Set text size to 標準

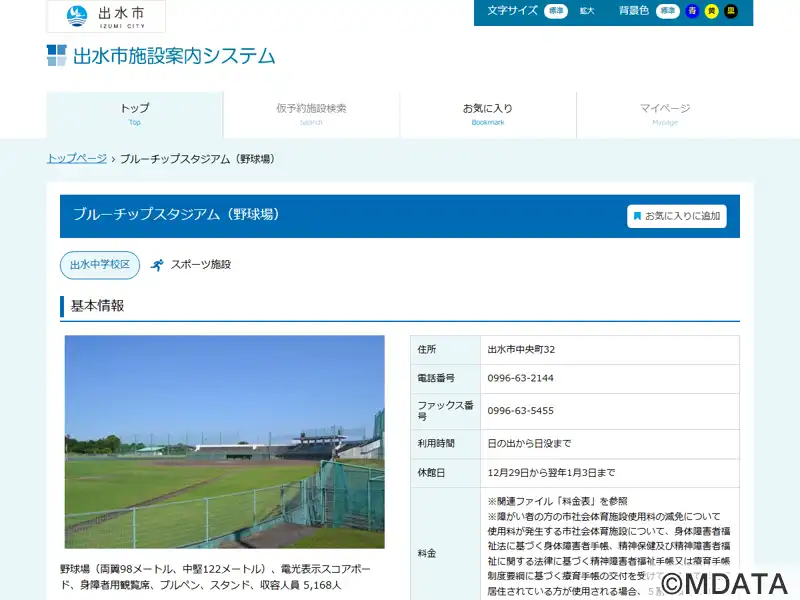click(x=556, y=11)
